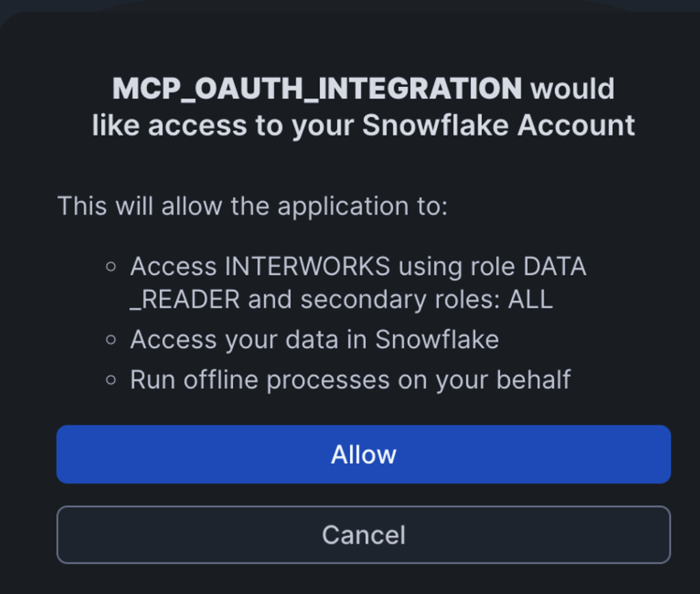Screen dimensions: 700x594
Task: Click the word INTERWORKS in the permissions list
Action: (308, 267)
